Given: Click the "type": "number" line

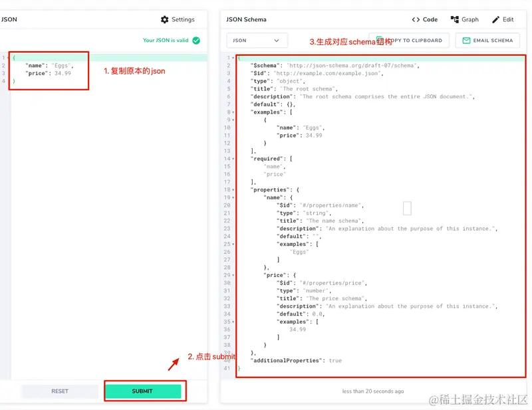Looking at the screenshot, I should (304, 291).
